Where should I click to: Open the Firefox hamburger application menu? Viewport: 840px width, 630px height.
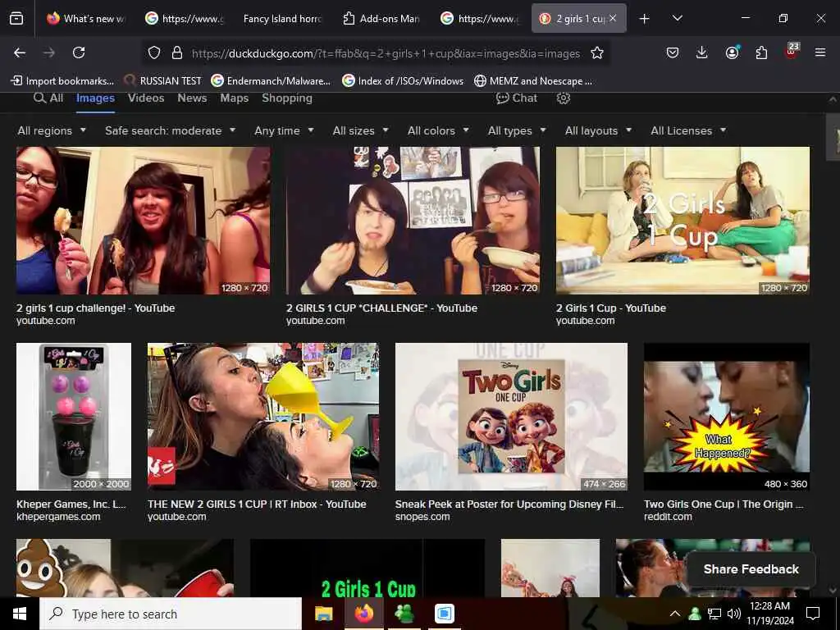pyautogui.click(x=820, y=52)
